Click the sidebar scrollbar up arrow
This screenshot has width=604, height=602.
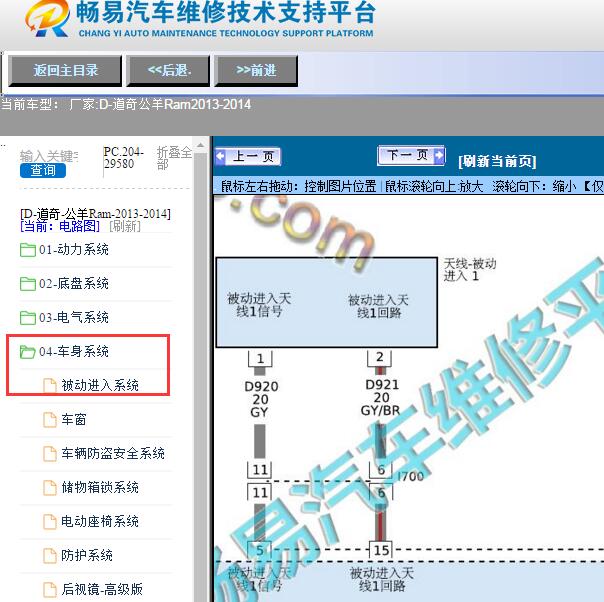coord(200,146)
